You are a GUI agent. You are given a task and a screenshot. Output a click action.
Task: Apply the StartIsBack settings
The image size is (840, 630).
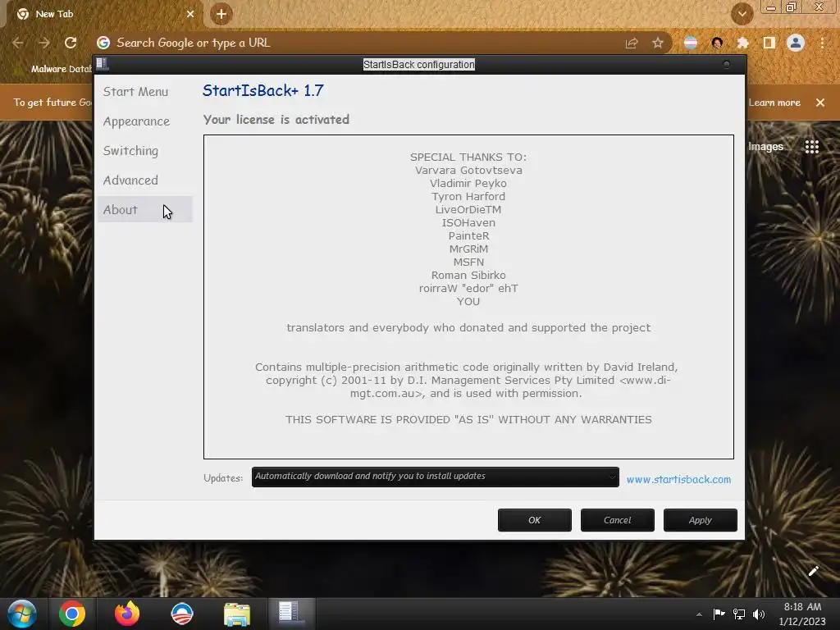click(701, 520)
